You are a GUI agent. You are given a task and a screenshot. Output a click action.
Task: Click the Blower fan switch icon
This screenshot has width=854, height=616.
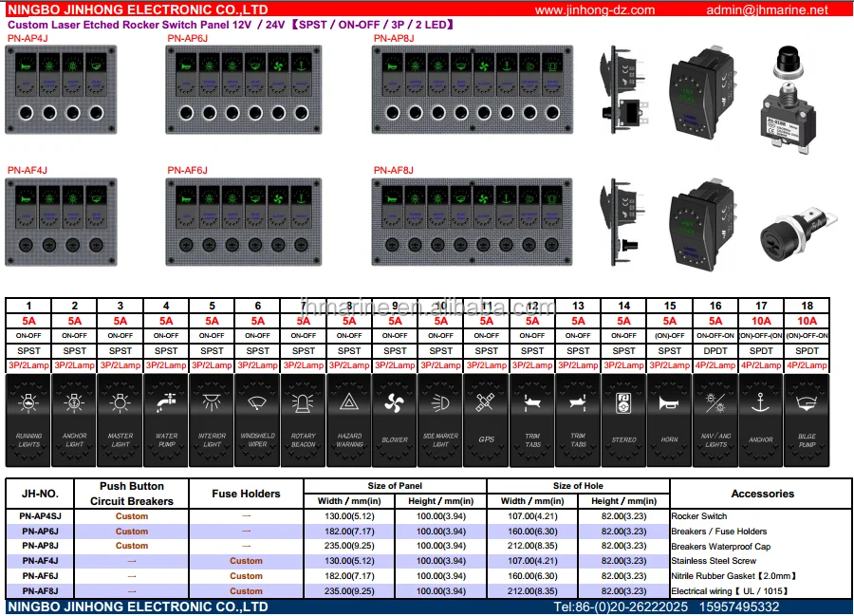[x=395, y=403]
